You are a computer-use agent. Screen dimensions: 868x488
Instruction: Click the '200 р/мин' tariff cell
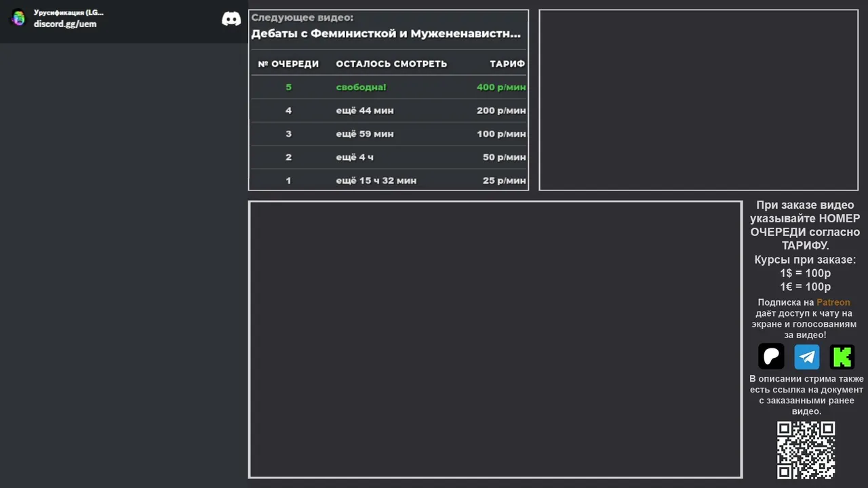[501, 110]
